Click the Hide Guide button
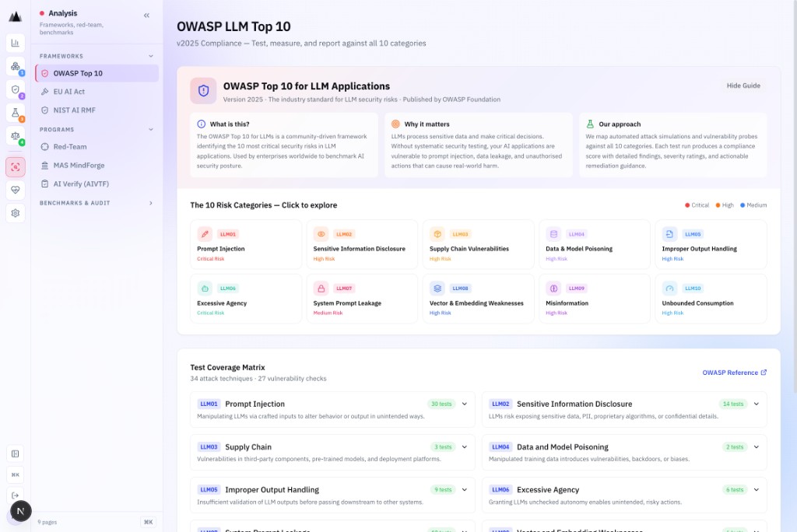This screenshot has height=532, width=797. coord(743,86)
